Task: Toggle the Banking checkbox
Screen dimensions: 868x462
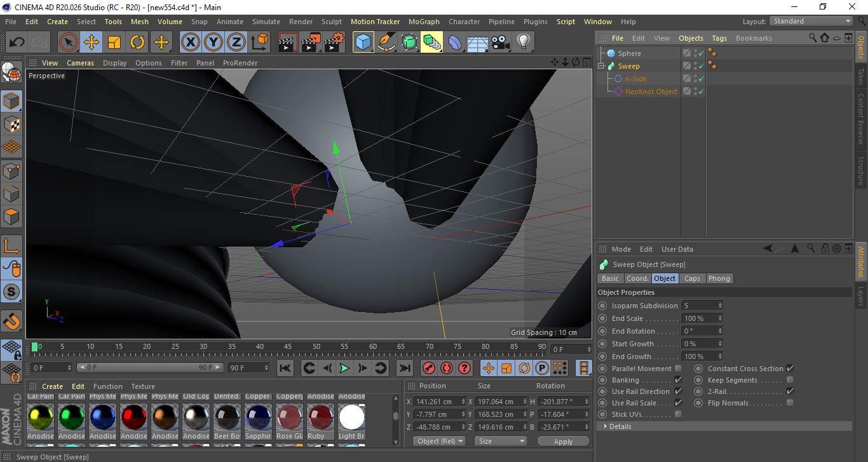Action: pos(678,380)
